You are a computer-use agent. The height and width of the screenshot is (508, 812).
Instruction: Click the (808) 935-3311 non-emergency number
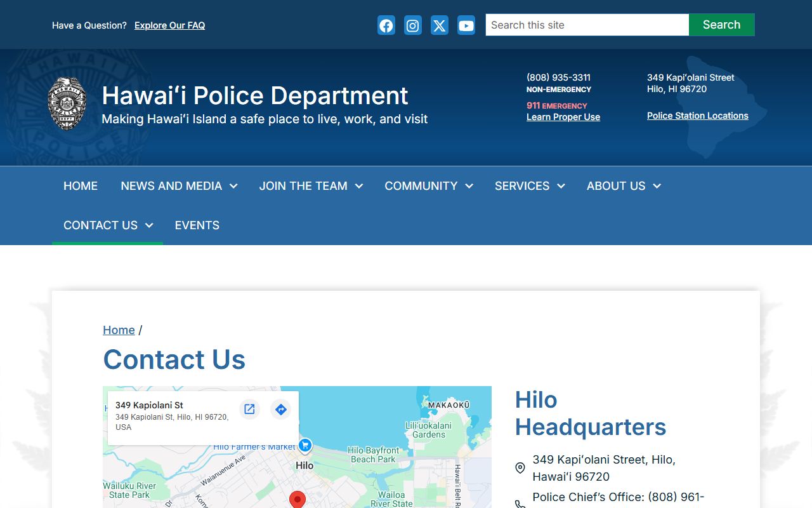[x=558, y=77]
